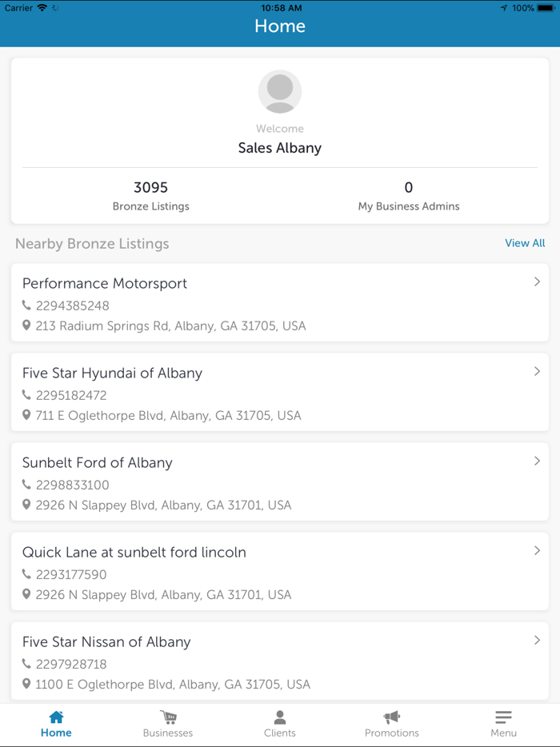Open Quick Lane listing via chevron
This screenshot has width=560, height=747.
pos(537,550)
